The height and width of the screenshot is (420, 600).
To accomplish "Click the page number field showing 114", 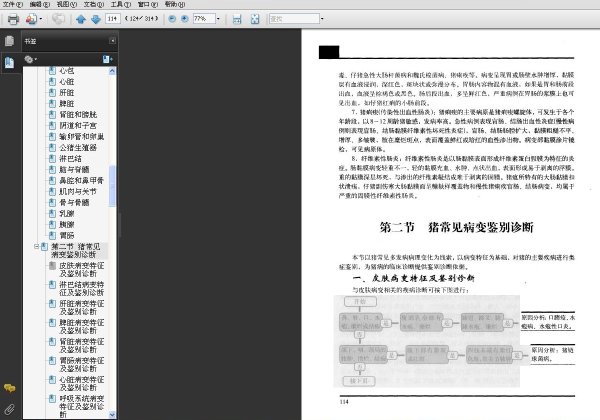I will (x=113, y=18).
